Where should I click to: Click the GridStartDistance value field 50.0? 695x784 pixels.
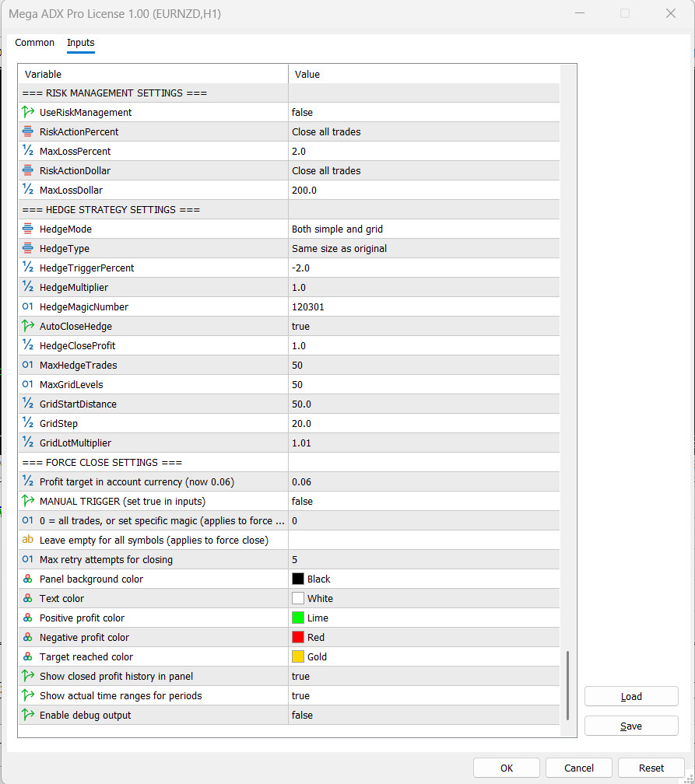pyautogui.click(x=424, y=404)
